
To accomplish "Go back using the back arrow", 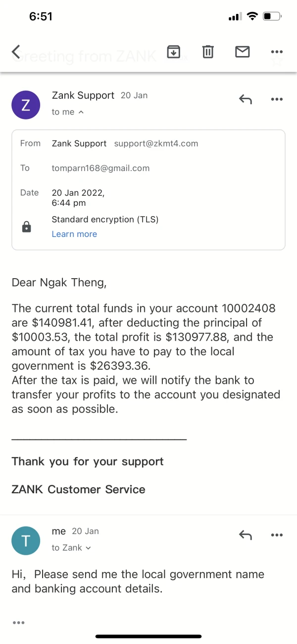I will coord(16,52).
